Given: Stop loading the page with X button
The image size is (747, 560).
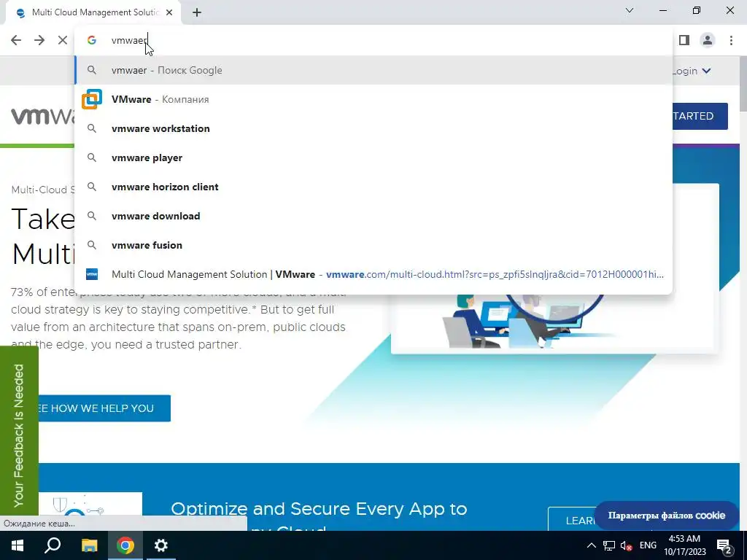Looking at the screenshot, I should pos(63,41).
